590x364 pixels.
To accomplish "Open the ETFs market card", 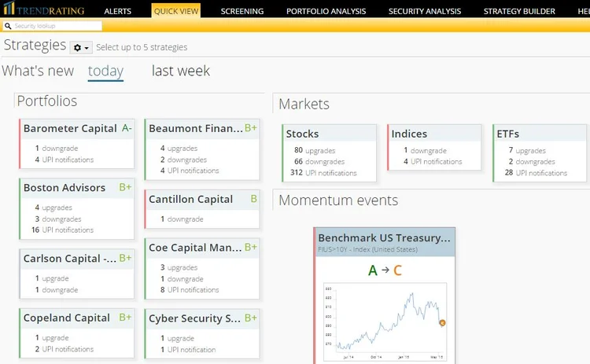I will pyautogui.click(x=540, y=153).
